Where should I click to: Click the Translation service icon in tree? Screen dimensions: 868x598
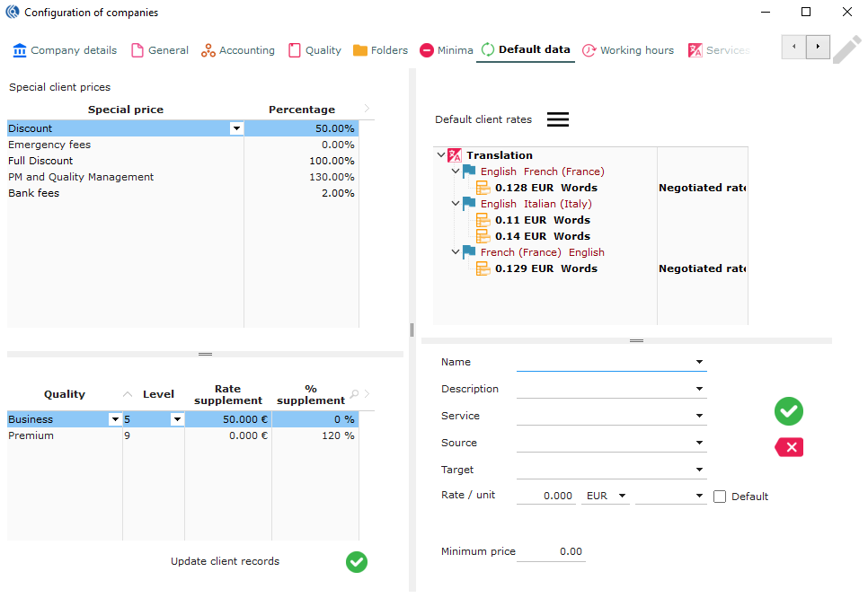coord(455,155)
